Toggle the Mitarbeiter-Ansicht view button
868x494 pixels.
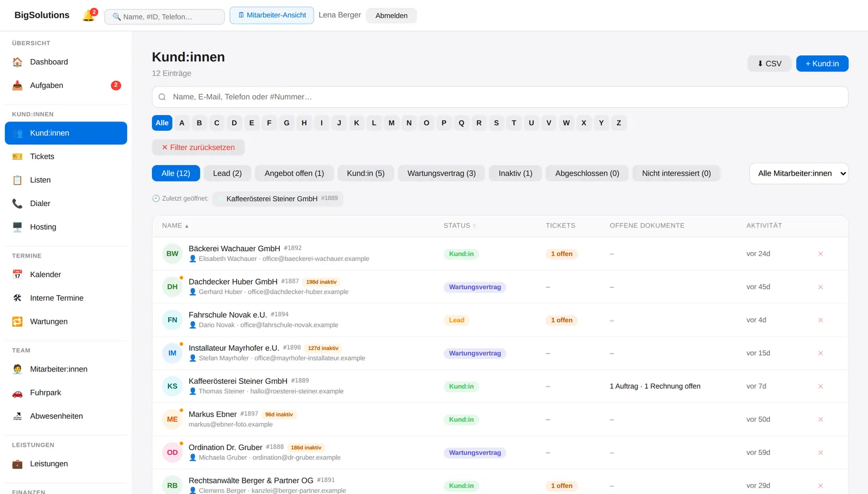pos(272,15)
